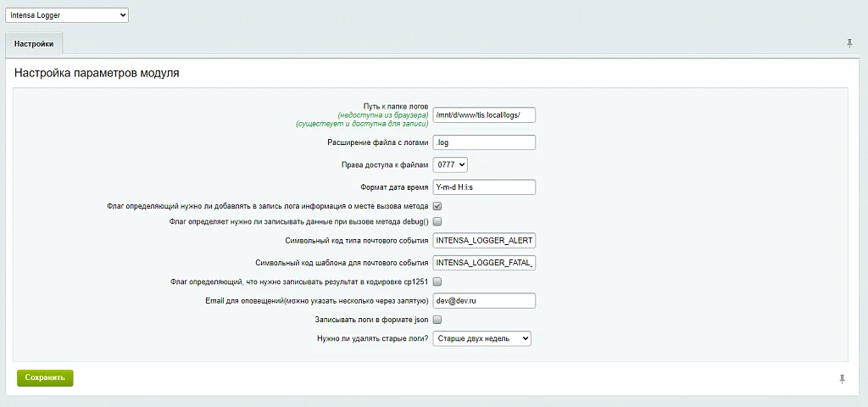The width and height of the screenshot is (868, 407).
Task: Click the Сохранить button
Action: [45, 377]
